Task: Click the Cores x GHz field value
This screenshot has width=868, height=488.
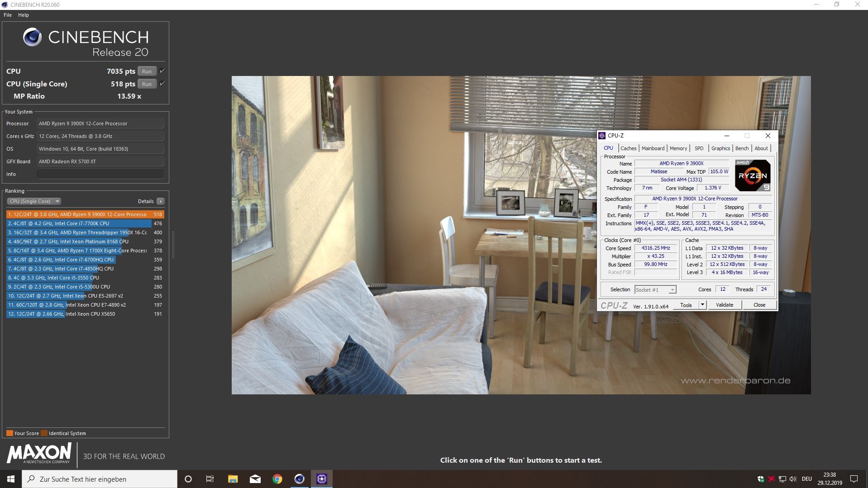Action: (x=100, y=136)
